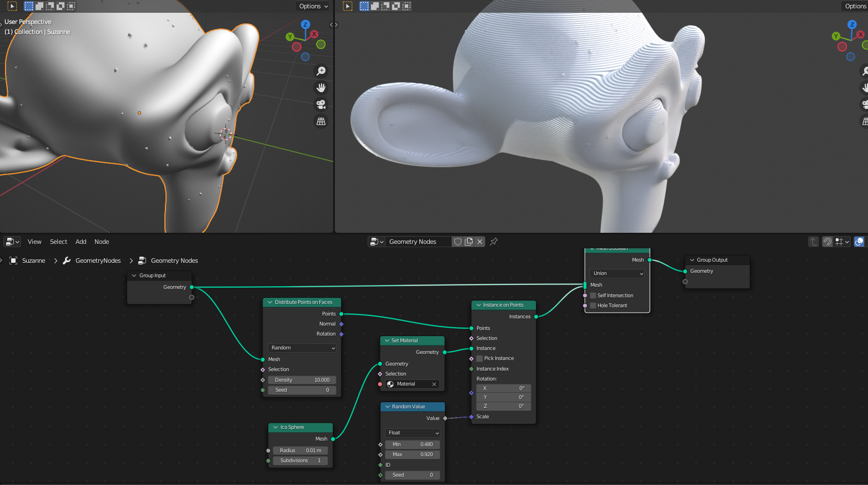Click the Min 0.480 value field
This screenshot has height=485, width=868.
(x=413, y=444)
